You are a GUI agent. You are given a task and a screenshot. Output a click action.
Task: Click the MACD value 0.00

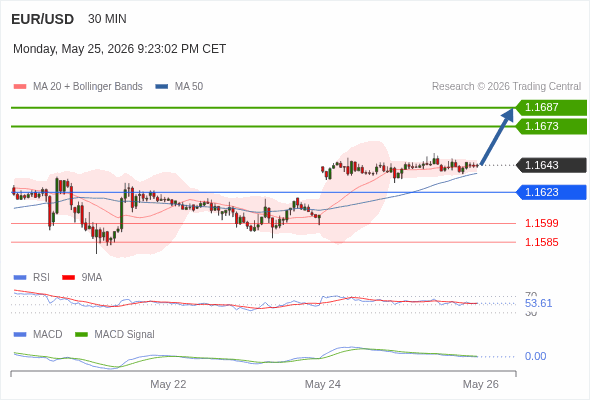(x=535, y=356)
